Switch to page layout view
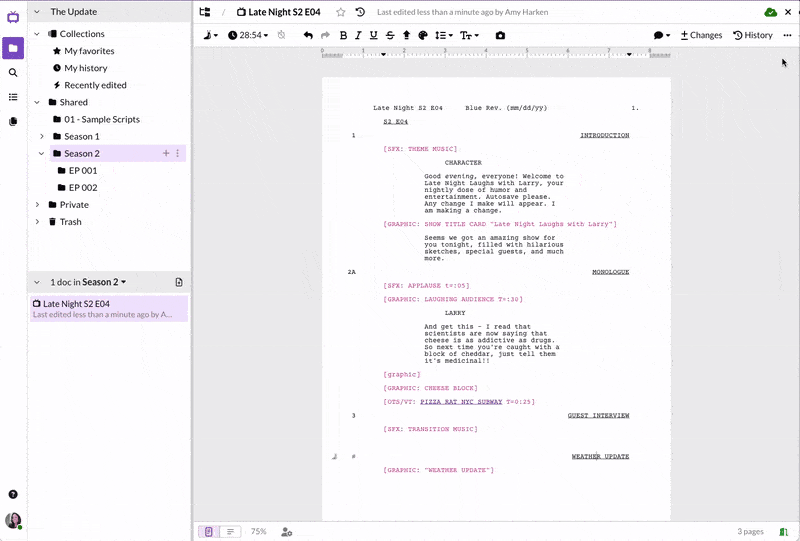Screen dimensions: 800x541 pyautogui.click(x=209, y=532)
